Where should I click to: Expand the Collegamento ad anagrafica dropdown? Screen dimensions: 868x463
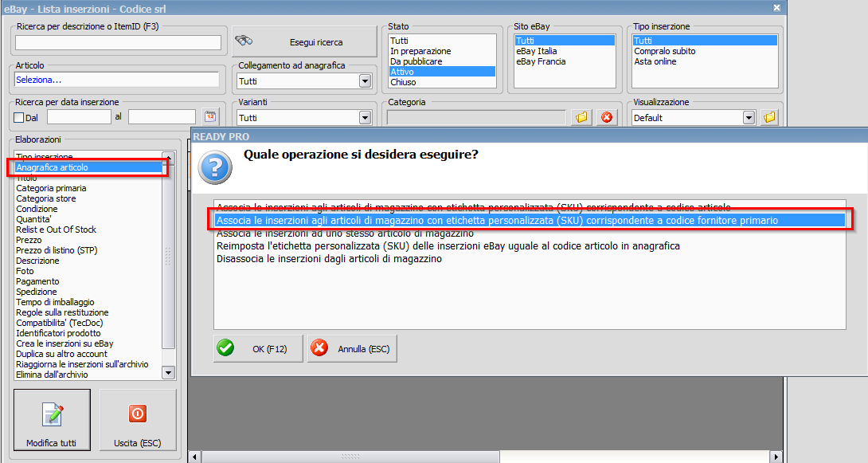click(x=365, y=80)
